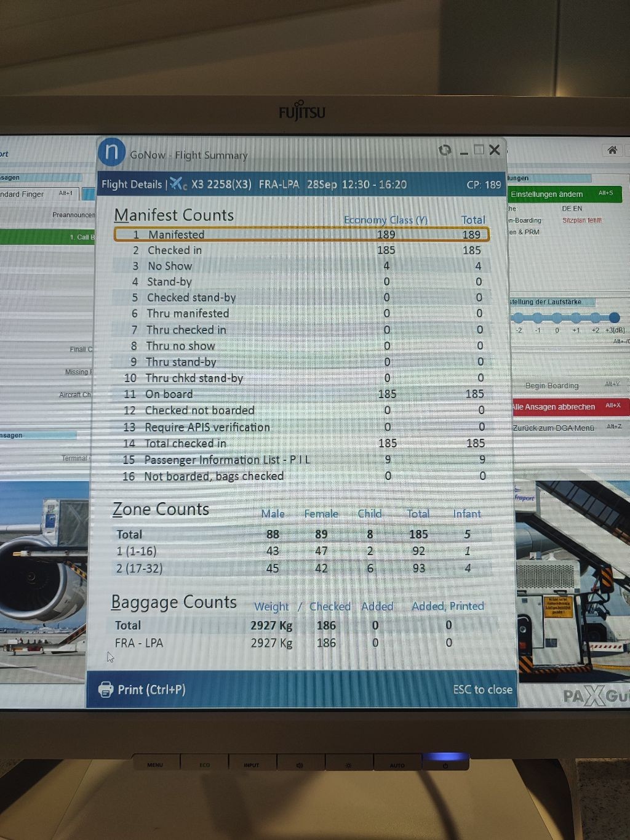The image size is (630, 840).
Task: Click the refresh icon in the title bar
Action: point(445,150)
